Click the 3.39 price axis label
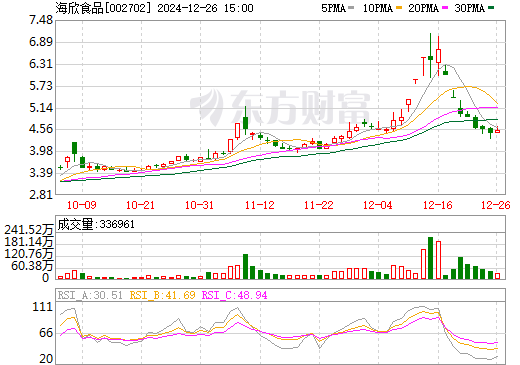Viewport: 520px width, 365px height. coord(41,173)
